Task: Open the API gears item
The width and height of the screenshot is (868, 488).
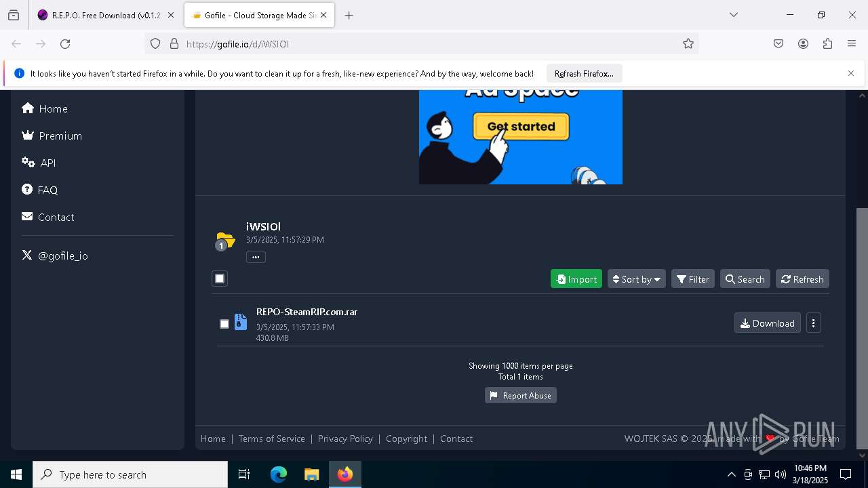Action: (39, 163)
